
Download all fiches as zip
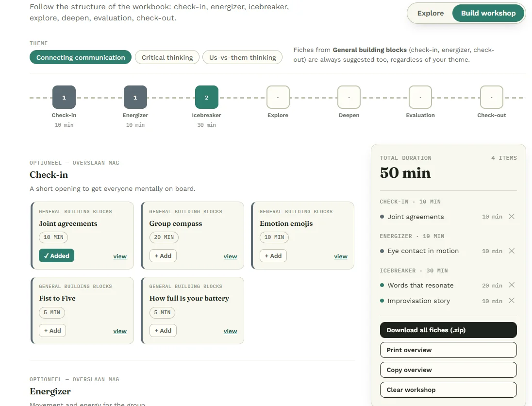pos(448,330)
